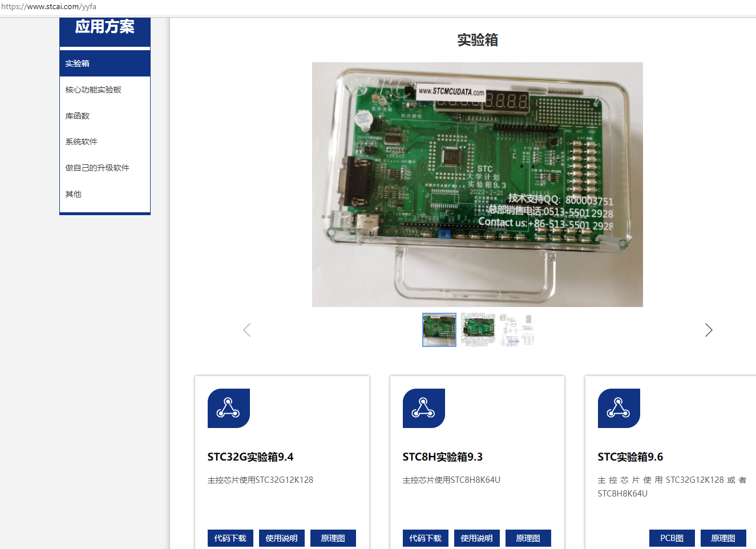
Task: Click the STC32G实验箱9.4 card icon
Action: click(229, 408)
